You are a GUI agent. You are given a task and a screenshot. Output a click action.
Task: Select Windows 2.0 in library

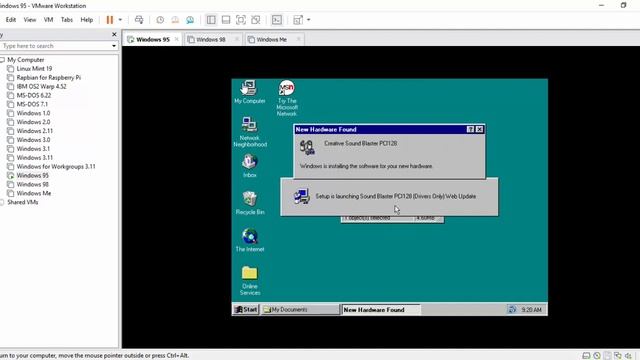[x=33, y=122]
